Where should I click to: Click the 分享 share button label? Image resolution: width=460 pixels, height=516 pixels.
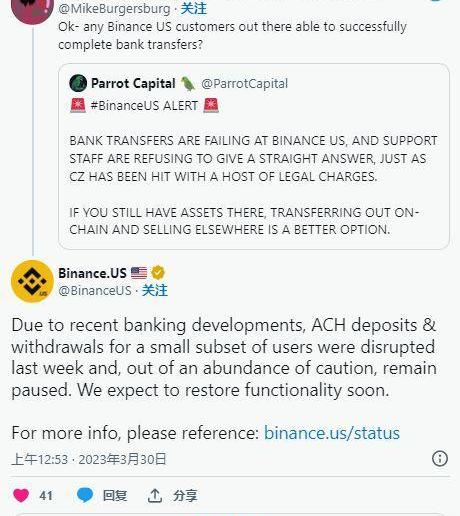click(x=185, y=495)
